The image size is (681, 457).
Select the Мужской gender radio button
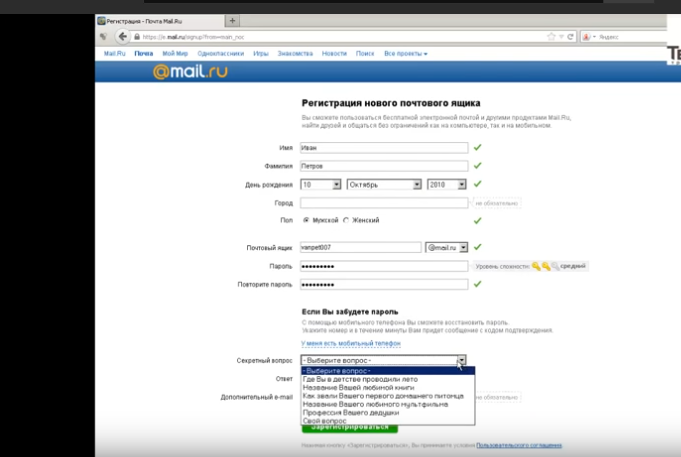pyautogui.click(x=306, y=220)
